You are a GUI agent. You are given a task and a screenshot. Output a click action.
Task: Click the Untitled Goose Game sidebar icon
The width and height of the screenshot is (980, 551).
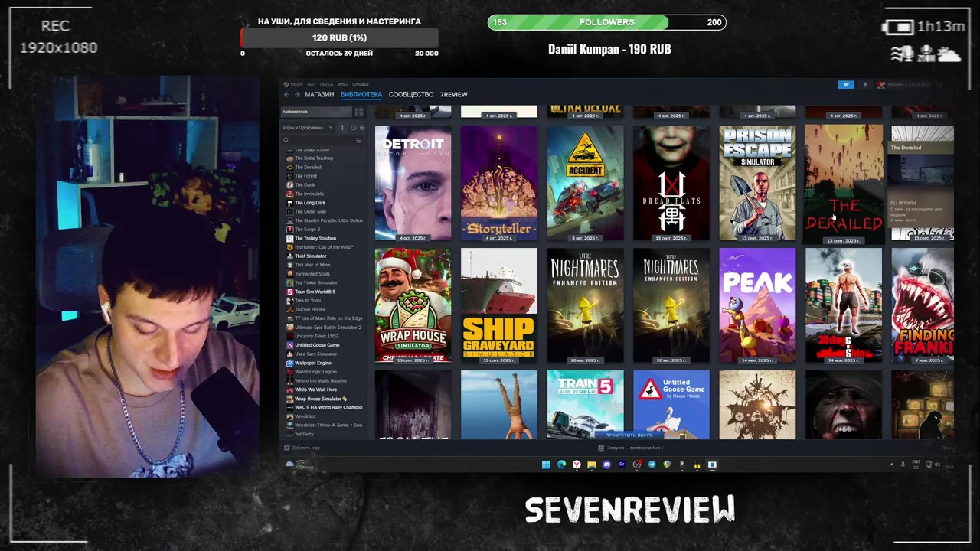click(x=289, y=345)
